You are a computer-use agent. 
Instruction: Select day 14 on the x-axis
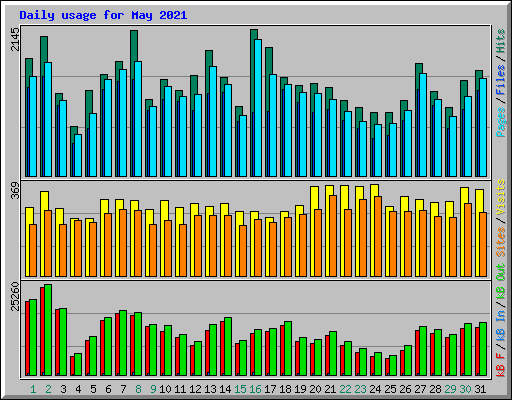[x=225, y=389]
